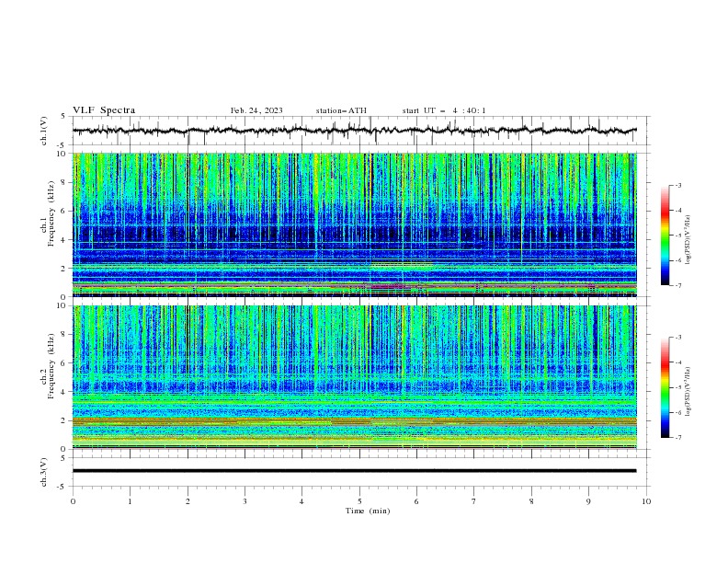Click the -7 label on ch.2 color bar
Screen dimensions: 728x563
coord(677,438)
